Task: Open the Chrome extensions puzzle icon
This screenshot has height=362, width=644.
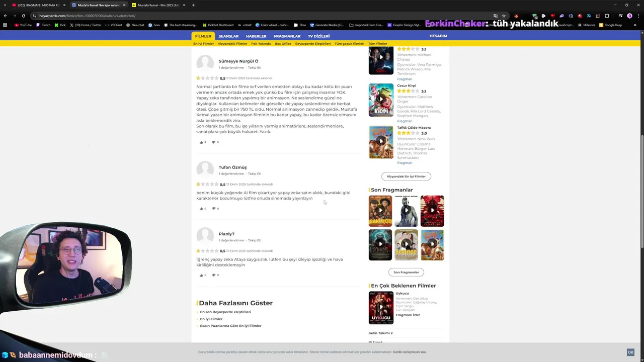Action: (607, 16)
